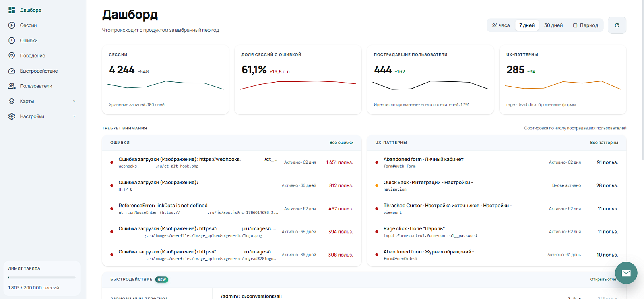Click the Ошибки warning icon
The width and height of the screenshot is (644, 299).
12,40
